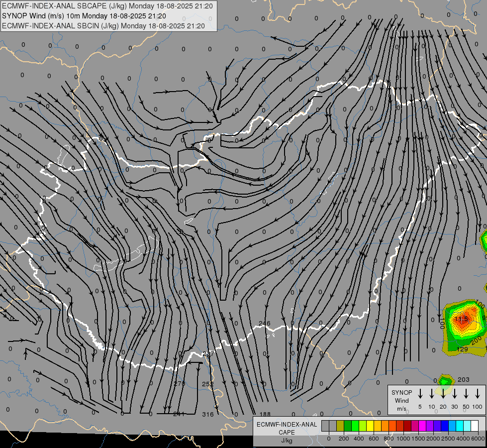Click the wind arrow above the 10 label
The width and height of the screenshot is (487, 448).
(431, 393)
